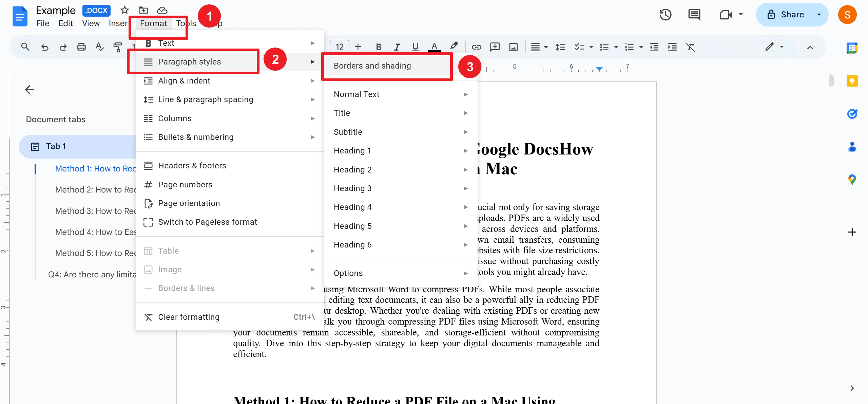Click the text color icon
Screen dimensions: 868x404
(435, 47)
